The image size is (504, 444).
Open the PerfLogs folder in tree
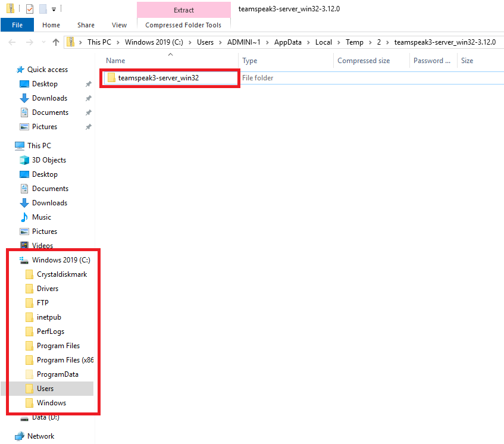point(51,331)
